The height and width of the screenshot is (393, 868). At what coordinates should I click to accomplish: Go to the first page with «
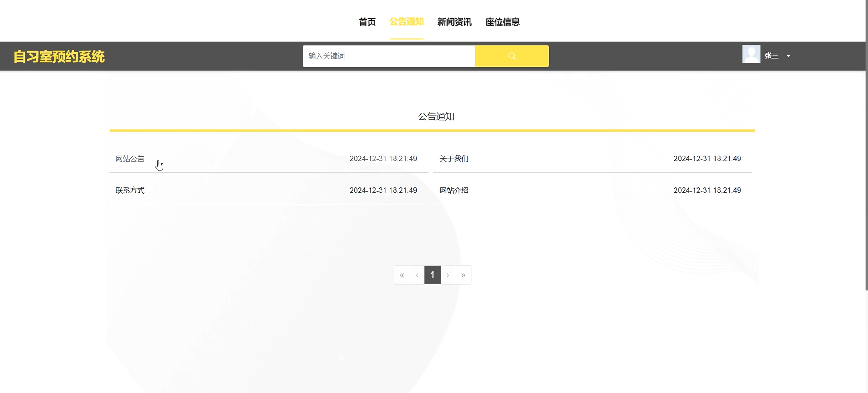(402, 275)
